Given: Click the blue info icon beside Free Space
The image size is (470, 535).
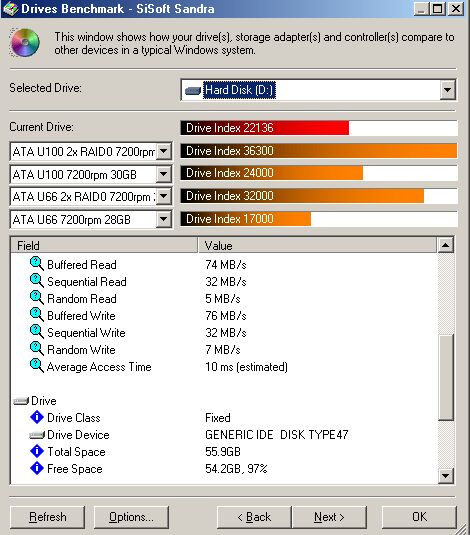Looking at the screenshot, I should coord(37,468).
